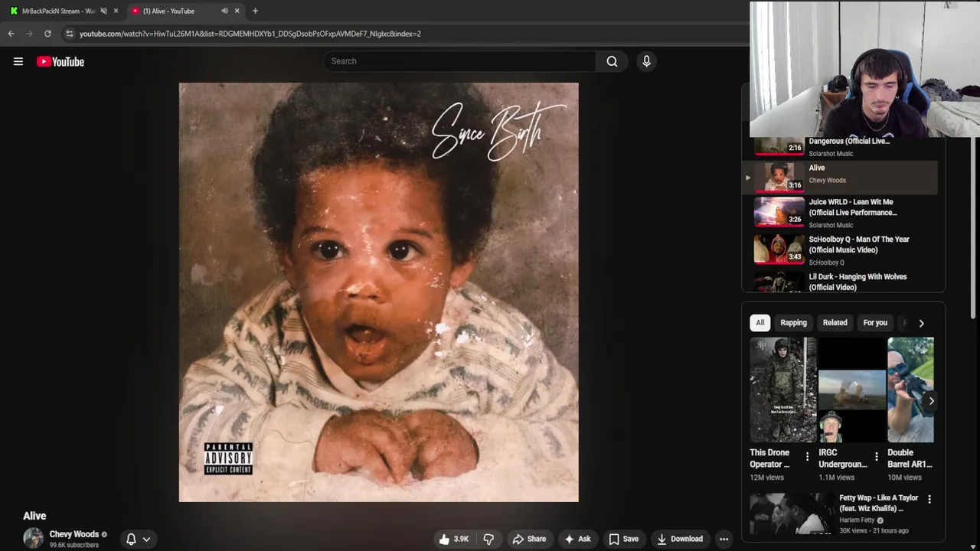Save video to a playlist
Viewport: 980px width, 551px height.
coord(623,539)
